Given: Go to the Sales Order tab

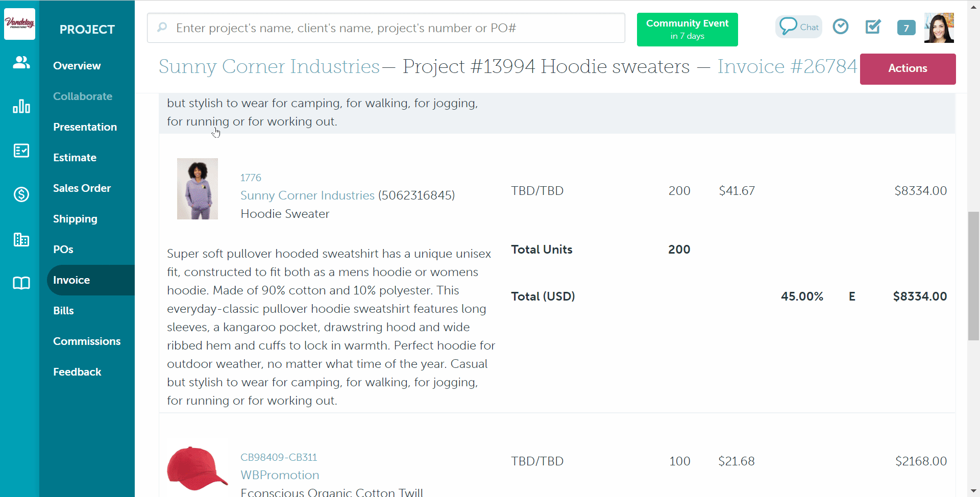Looking at the screenshot, I should click(x=82, y=188).
